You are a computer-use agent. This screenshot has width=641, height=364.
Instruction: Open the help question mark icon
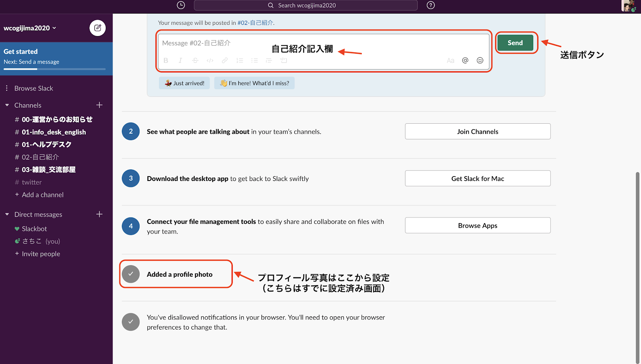(431, 5)
